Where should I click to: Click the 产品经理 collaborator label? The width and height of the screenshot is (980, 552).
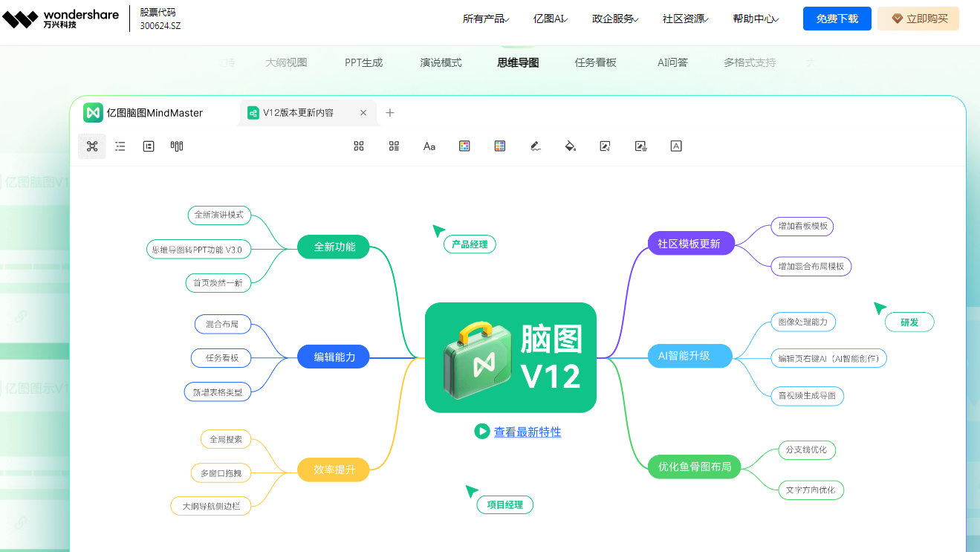(x=470, y=244)
